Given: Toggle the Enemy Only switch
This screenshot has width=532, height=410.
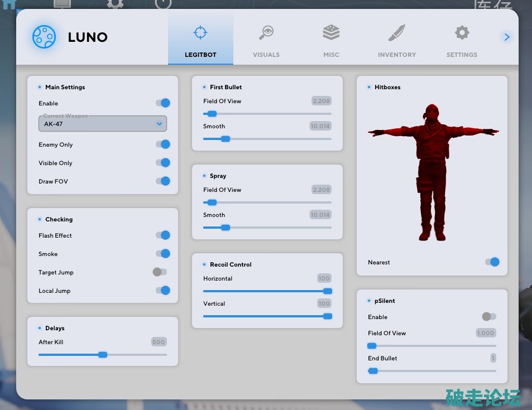Looking at the screenshot, I should click(162, 144).
